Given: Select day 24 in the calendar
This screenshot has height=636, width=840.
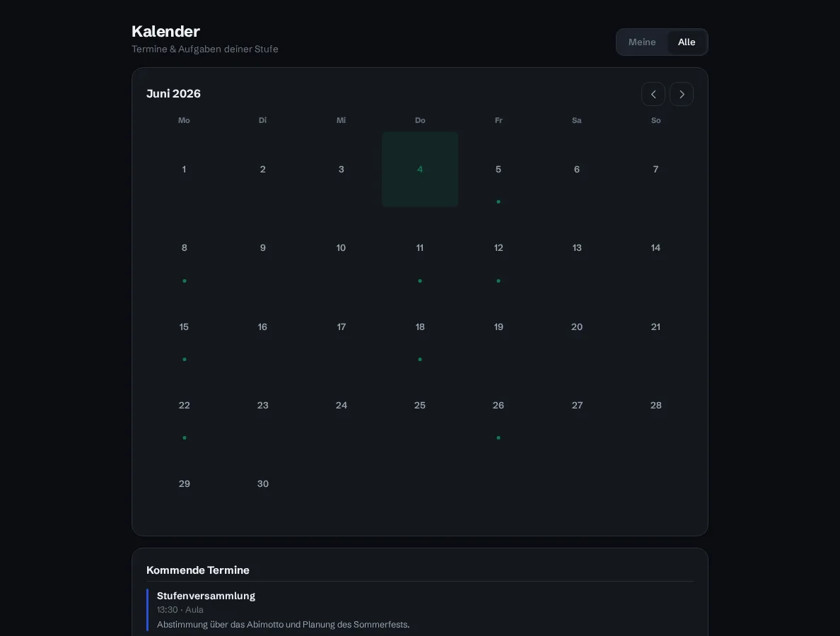Looking at the screenshot, I should click(342, 405).
